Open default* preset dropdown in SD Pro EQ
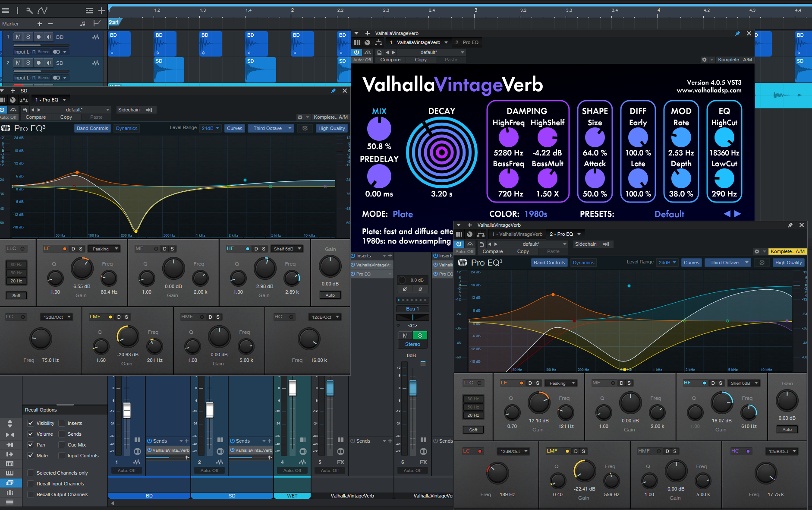The image size is (812, 510). pyautogui.click(x=76, y=110)
